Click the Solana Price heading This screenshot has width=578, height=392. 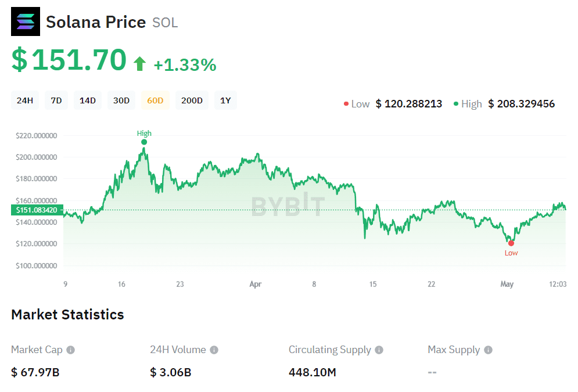[x=96, y=22]
